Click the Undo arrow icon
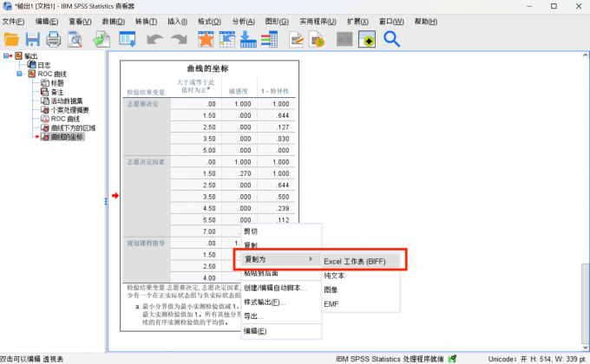The width and height of the screenshot is (590, 364). coord(155,39)
